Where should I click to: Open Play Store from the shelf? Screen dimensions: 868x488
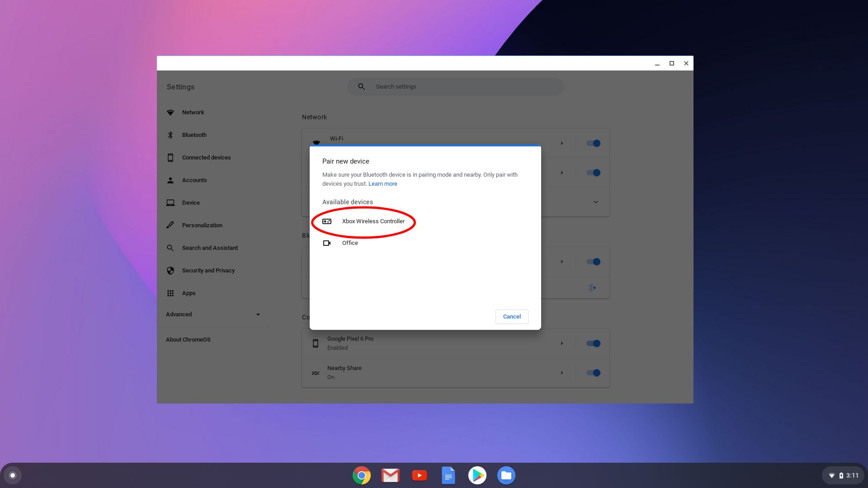point(477,475)
